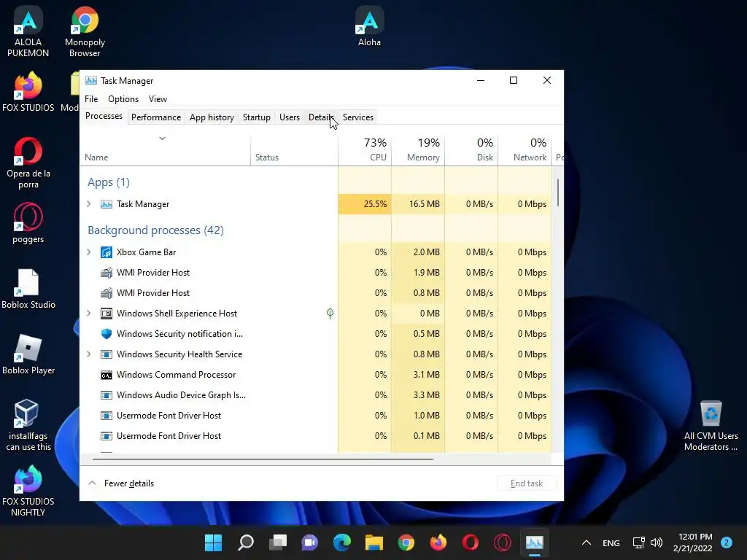This screenshot has width=747, height=560.
Task: Click the horizontal scrollbar thumb
Action: click(263, 459)
